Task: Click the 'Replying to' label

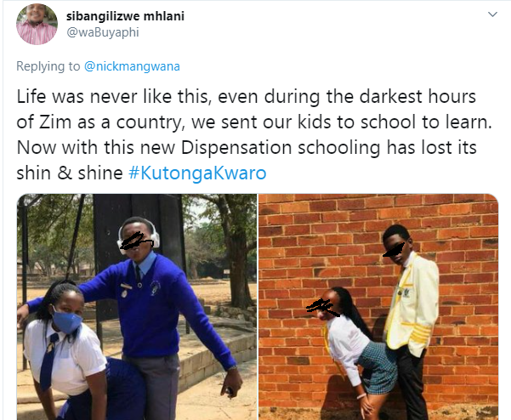Action: click(48, 66)
